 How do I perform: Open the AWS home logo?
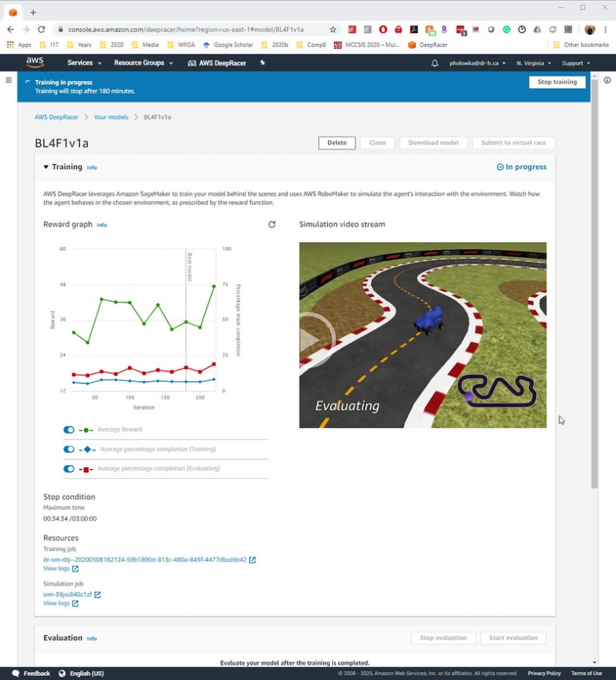pos(35,63)
